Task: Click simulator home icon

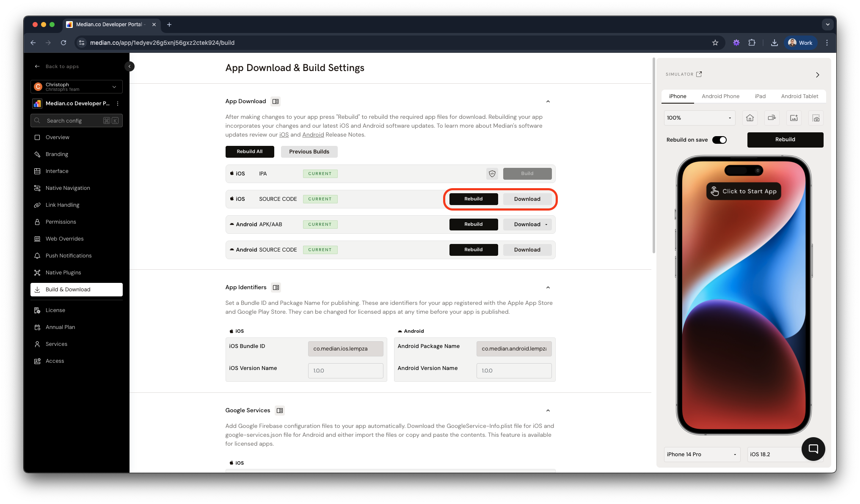Action: 750,118
